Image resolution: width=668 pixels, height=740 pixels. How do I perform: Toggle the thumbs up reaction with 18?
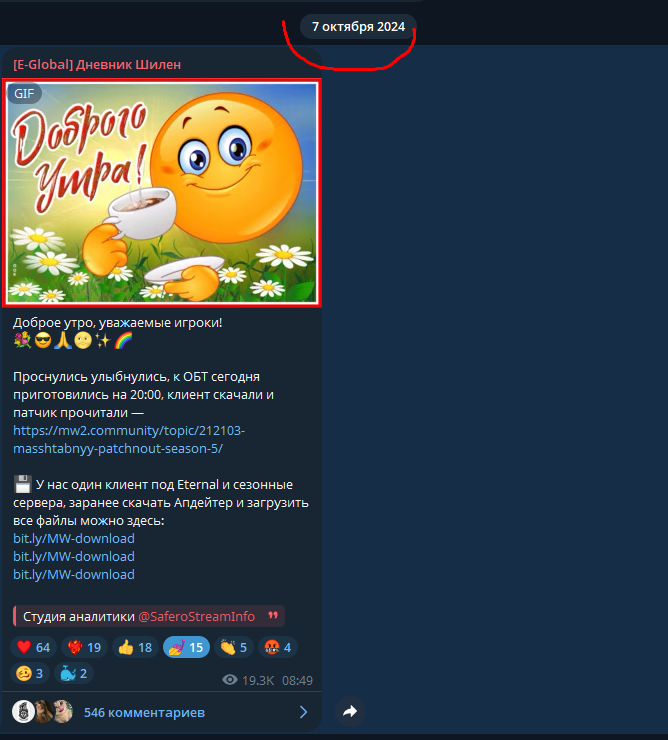tap(135, 647)
